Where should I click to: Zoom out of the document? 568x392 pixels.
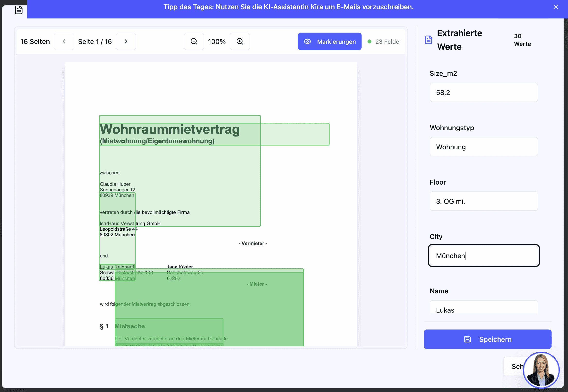194,42
